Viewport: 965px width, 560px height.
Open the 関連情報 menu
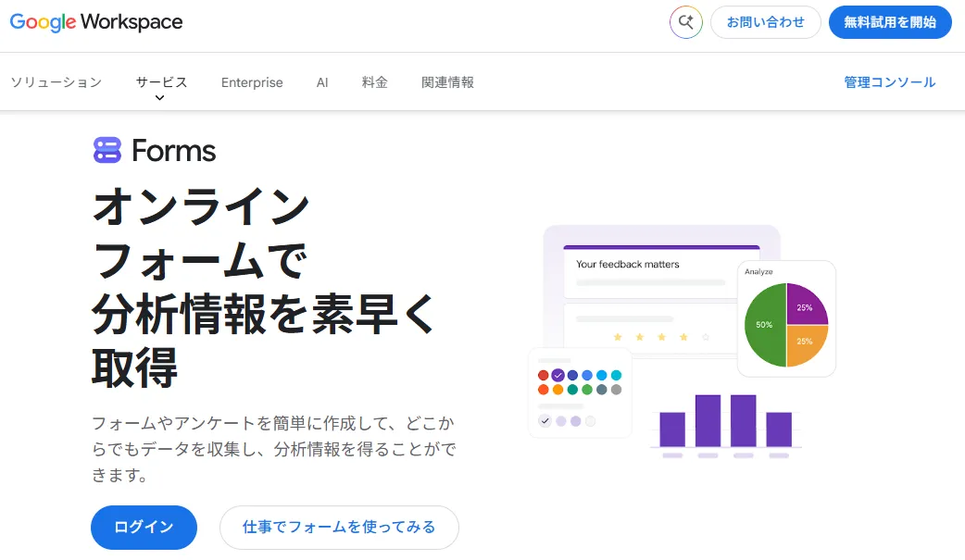coord(447,82)
